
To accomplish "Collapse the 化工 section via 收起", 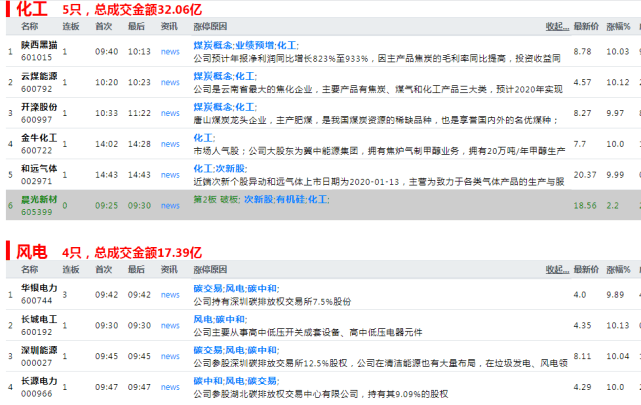I will [557, 27].
